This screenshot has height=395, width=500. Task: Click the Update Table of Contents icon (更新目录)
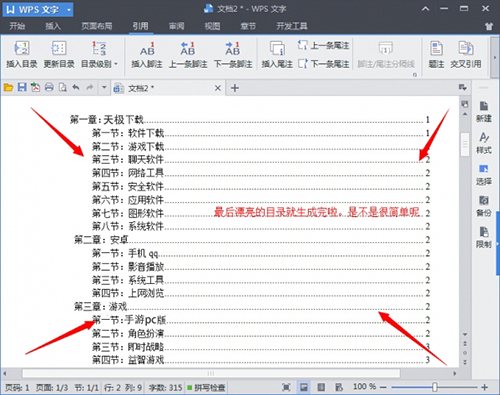click(59, 55)
